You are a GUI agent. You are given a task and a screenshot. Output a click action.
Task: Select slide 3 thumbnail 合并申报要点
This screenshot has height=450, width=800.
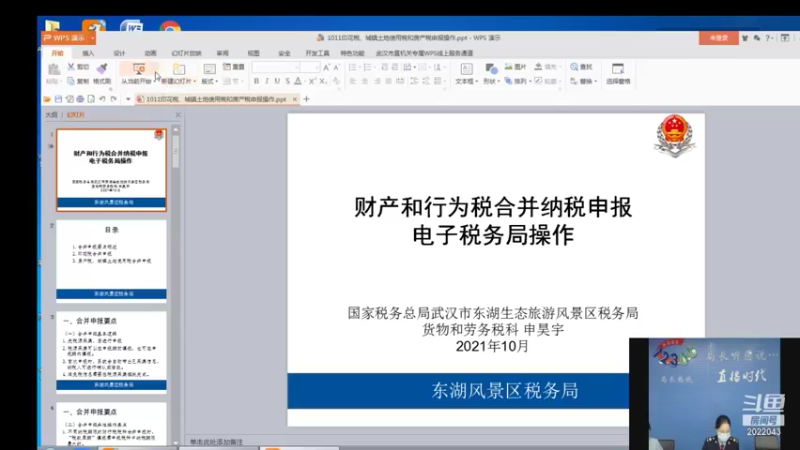pos(111,352)
